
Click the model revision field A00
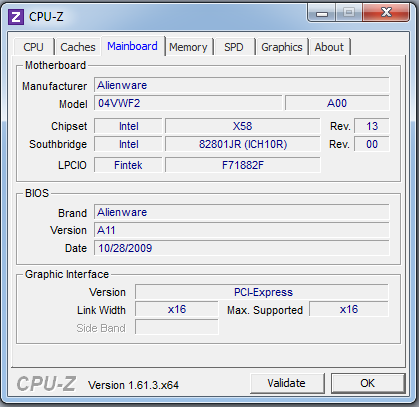coord(337,103)
